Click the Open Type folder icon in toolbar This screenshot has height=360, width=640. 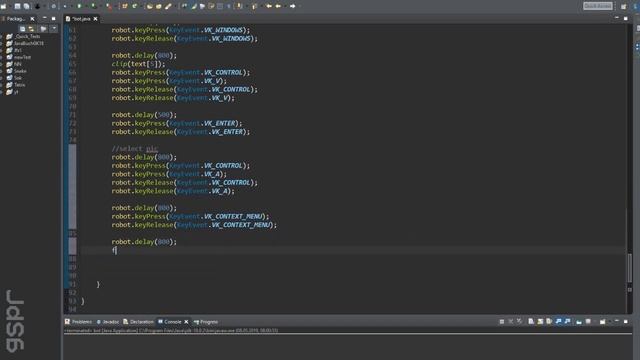149,6
